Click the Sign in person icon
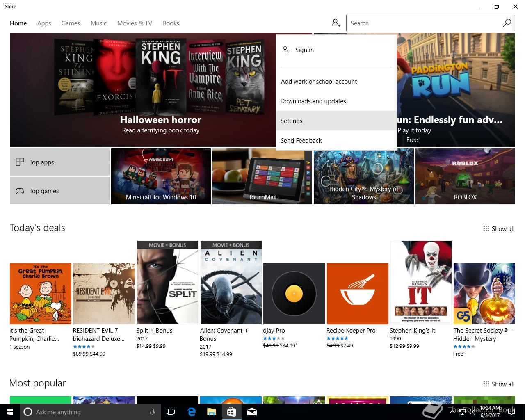The image size is (525, 420). tap(286, 50)
